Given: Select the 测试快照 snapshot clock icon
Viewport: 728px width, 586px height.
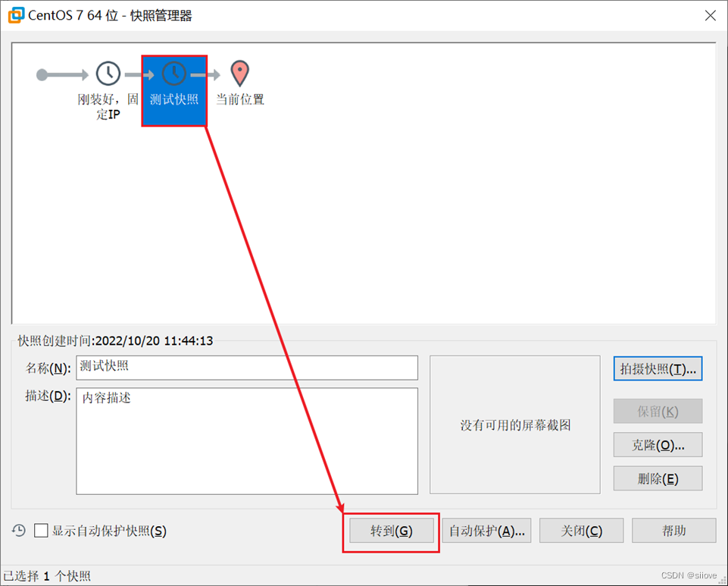Looking at the screenshot, I should point(174,74).
